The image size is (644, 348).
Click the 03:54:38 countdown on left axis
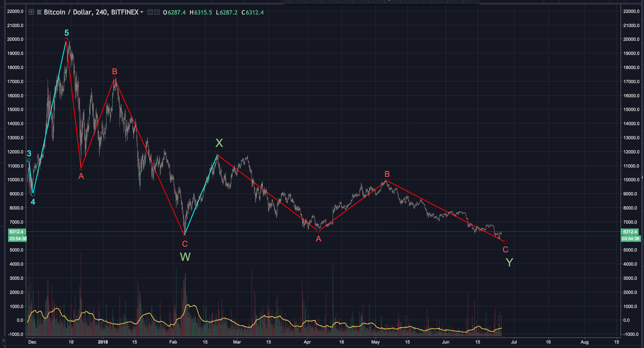coord(18,239)
